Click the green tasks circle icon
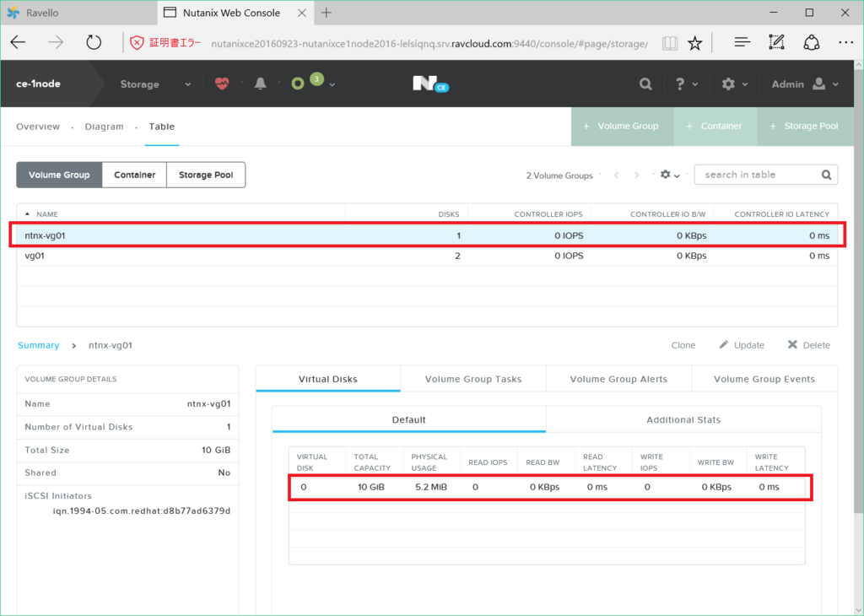 point(298,84)
